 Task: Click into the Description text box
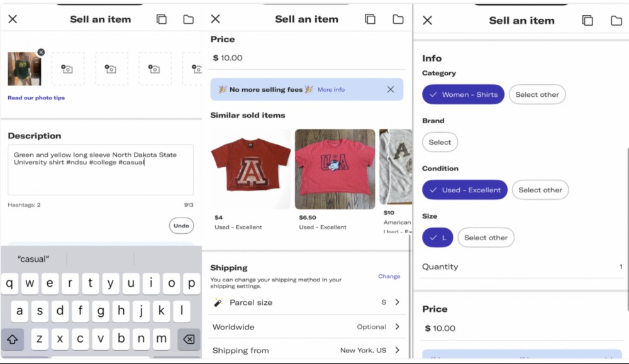click(x=101, y=170)
